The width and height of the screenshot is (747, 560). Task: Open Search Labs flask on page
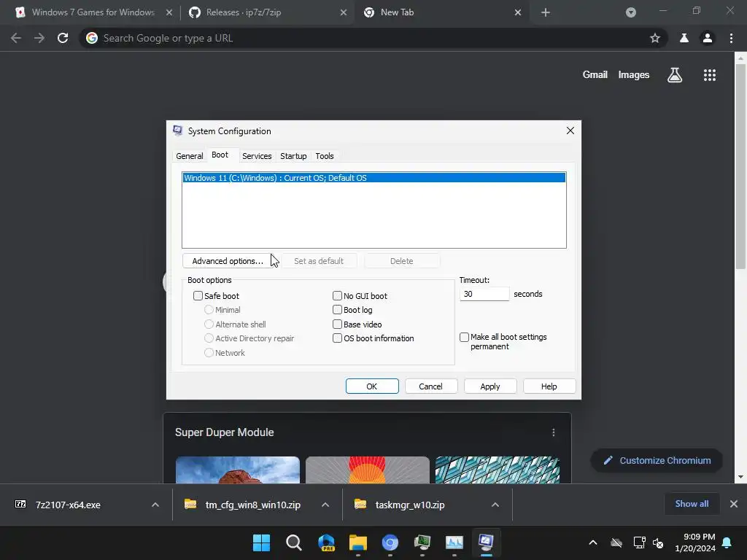[x=675, y=75]
